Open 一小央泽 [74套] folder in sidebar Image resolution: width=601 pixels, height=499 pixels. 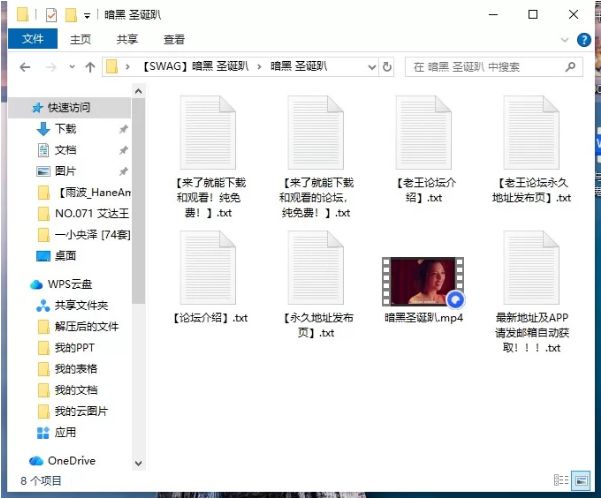84,234
